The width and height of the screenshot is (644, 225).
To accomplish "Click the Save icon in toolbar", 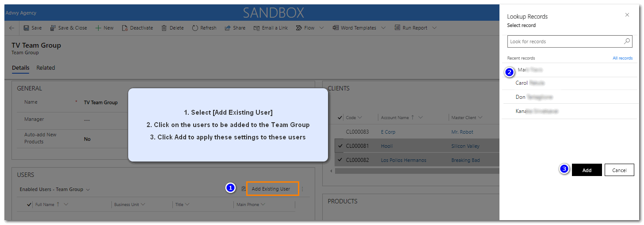I will 26,28.
